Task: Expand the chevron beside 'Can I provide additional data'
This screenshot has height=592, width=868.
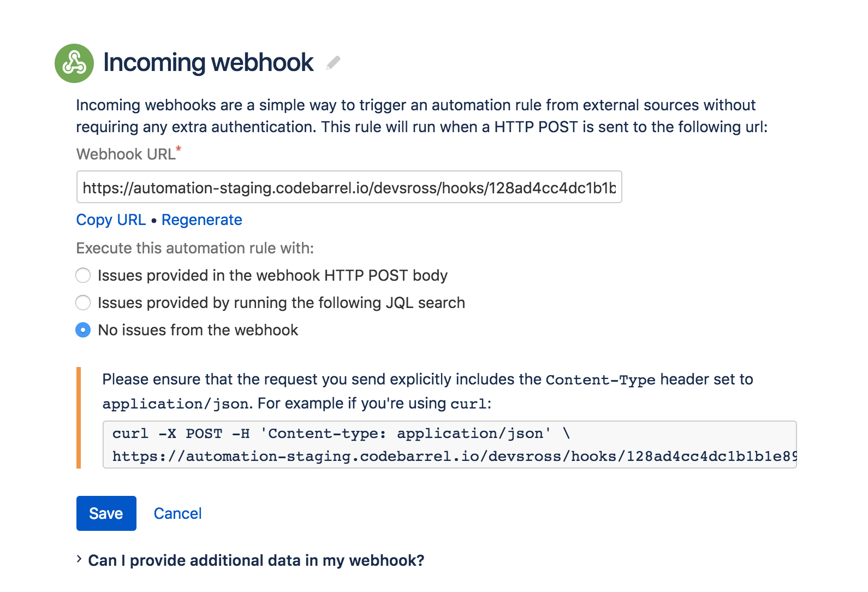Action: 80,559
